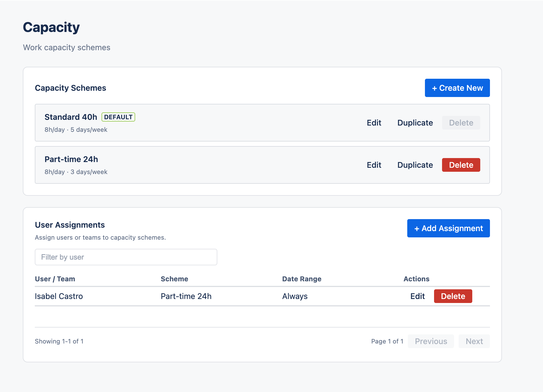Select the DEFAULT badge on Standard 40h
This screenshot has width=543, height=392.
(x=118, y=117)
